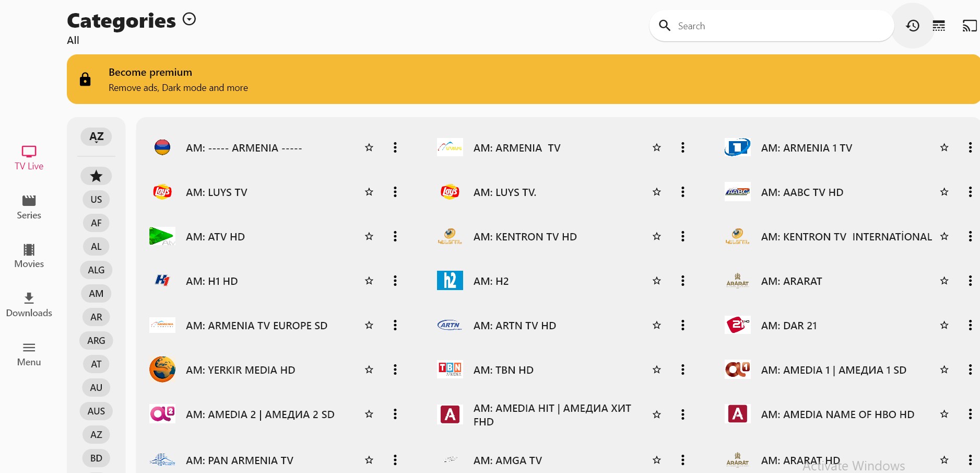Click the cast to screen icon

point(970,26)
